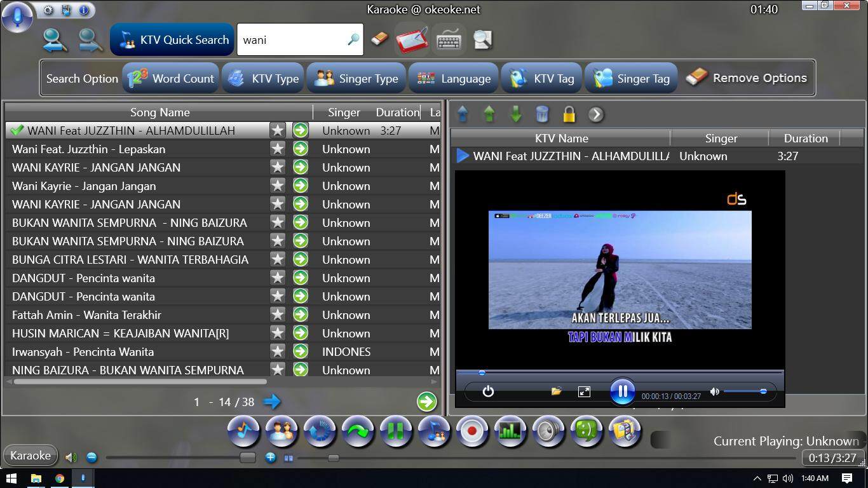The image size is (868, 488).
Task: Expand the Singer Type filter
Action: (x=356, y=79)
